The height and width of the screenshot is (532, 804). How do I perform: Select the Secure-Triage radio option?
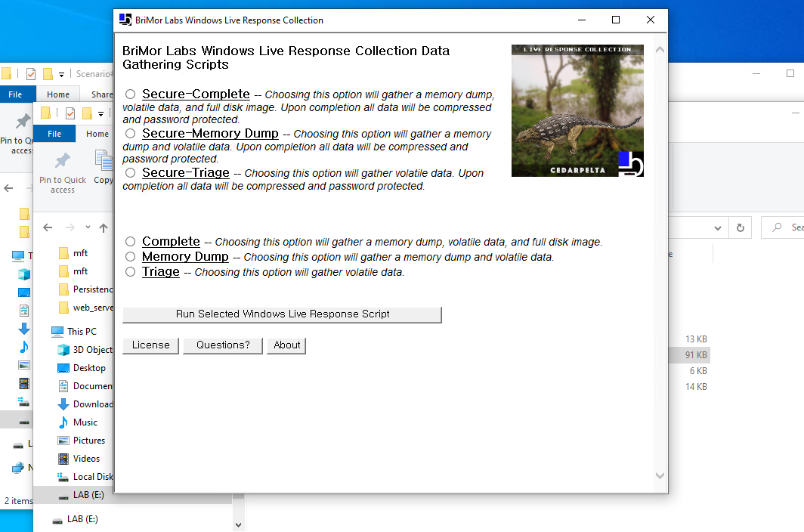coord(130,173)
